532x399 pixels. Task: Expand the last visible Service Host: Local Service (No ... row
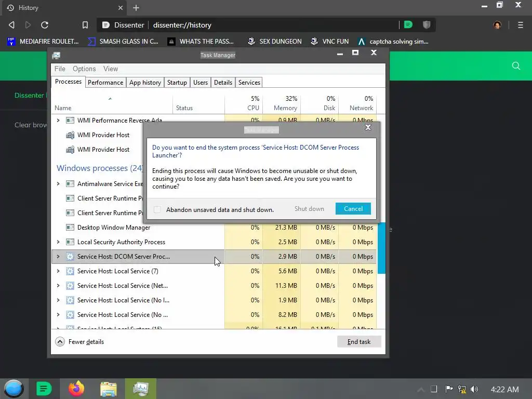point(58,315)
